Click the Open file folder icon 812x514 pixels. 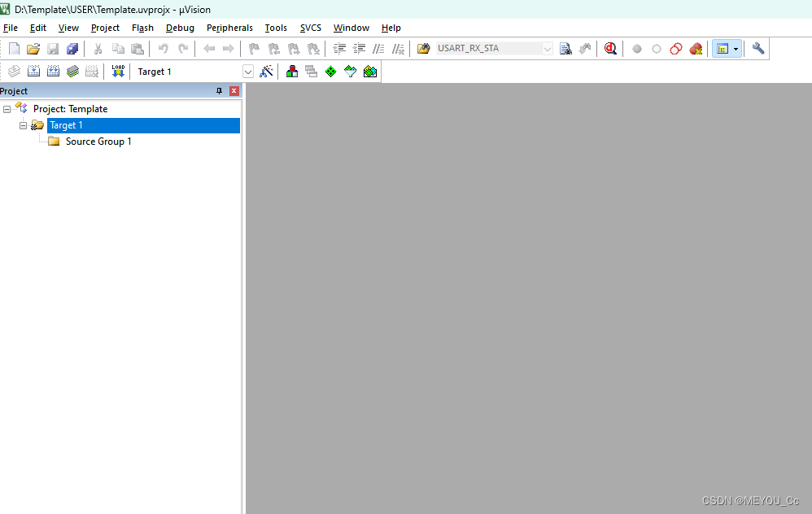pyautogui.click(x=33, y=49)
